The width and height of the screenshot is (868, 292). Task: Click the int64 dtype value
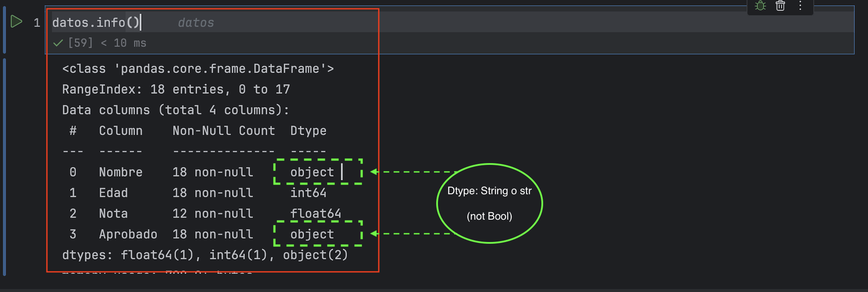pos(308,193)
